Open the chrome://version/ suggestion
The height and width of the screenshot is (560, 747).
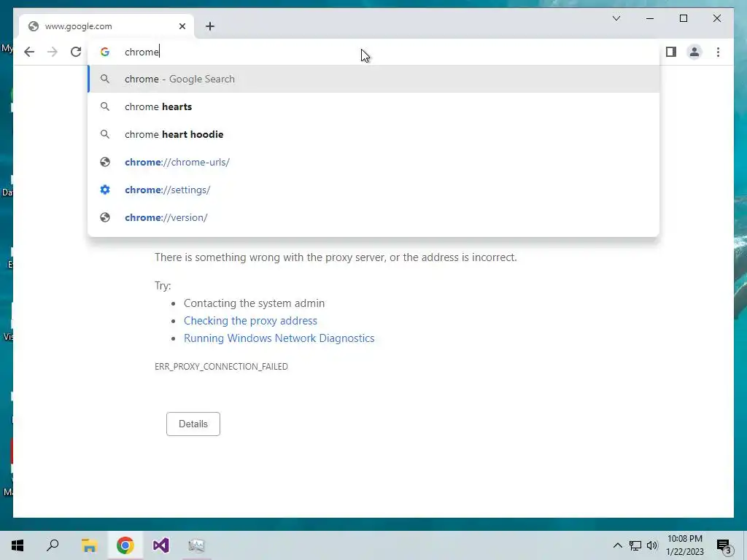[x=374, y=217]
